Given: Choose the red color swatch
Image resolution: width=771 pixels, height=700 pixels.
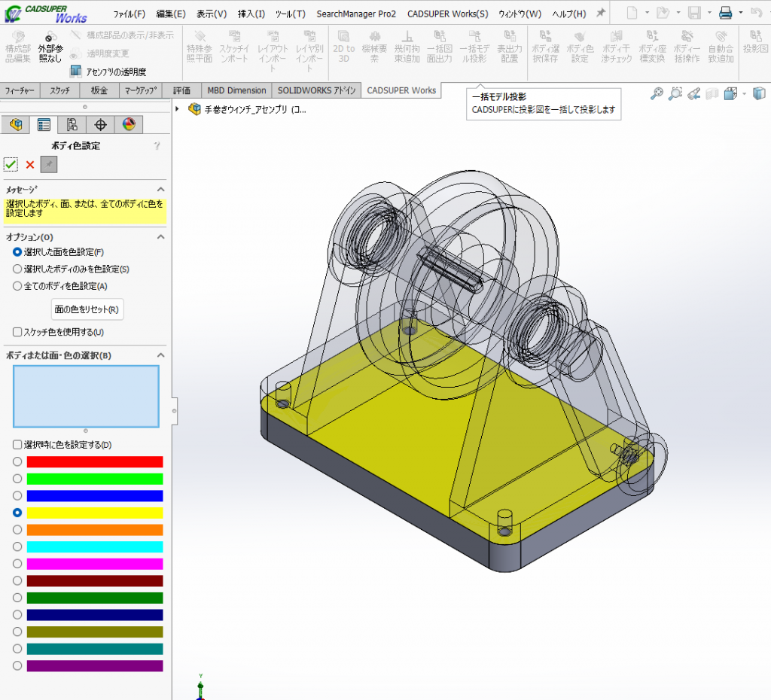Looking at the screenshot, I should click(x=94, y=462).
